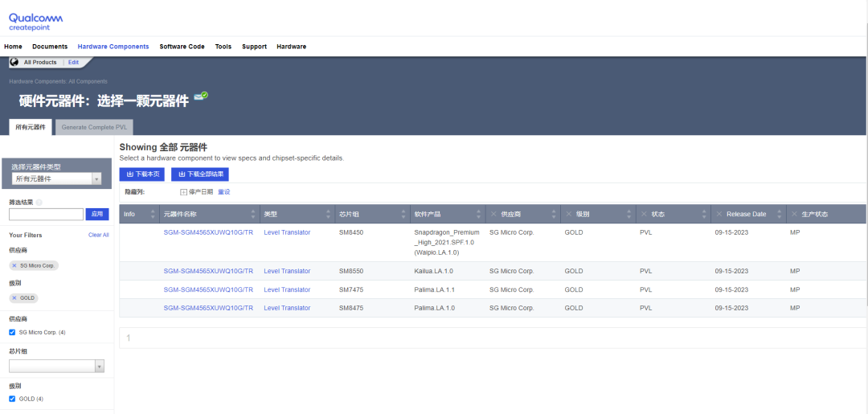This screenshot has height=414, width=868.
Task: Open the Documents menu
Action: (x=50, y=47)
